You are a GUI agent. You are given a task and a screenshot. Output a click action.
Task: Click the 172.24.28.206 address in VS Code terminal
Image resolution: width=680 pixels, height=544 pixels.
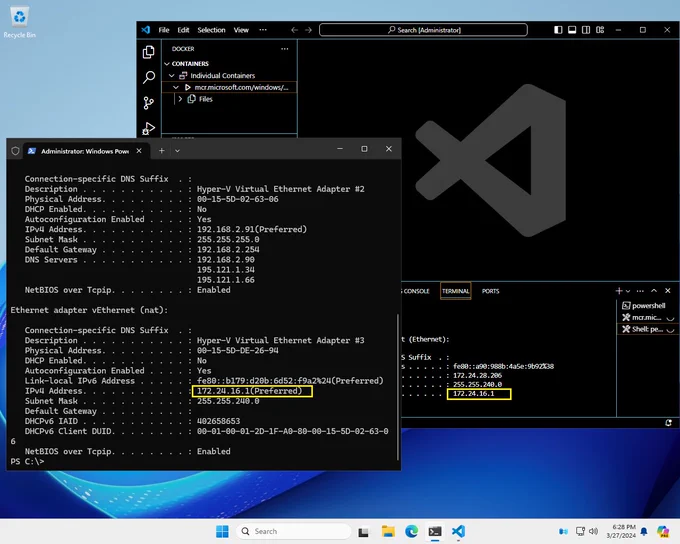(477, 375)
